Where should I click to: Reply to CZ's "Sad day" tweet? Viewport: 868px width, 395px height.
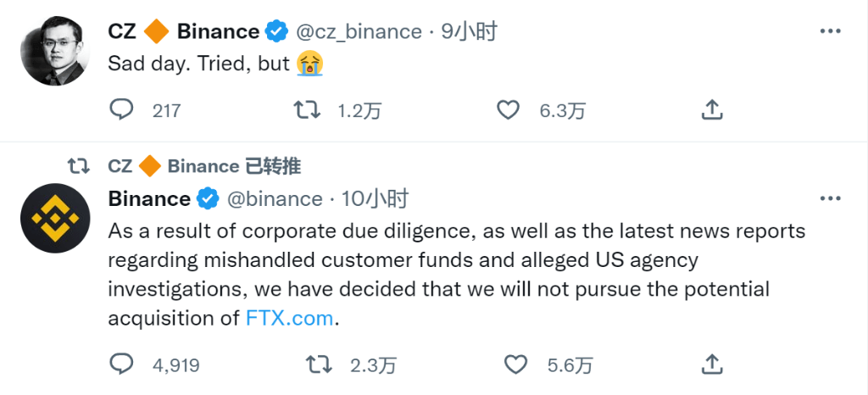(x=122, y=109)
